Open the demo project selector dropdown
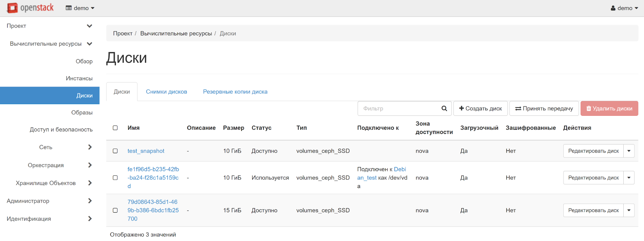Viewport: 644px width, 241px height. tap(80, 8)
